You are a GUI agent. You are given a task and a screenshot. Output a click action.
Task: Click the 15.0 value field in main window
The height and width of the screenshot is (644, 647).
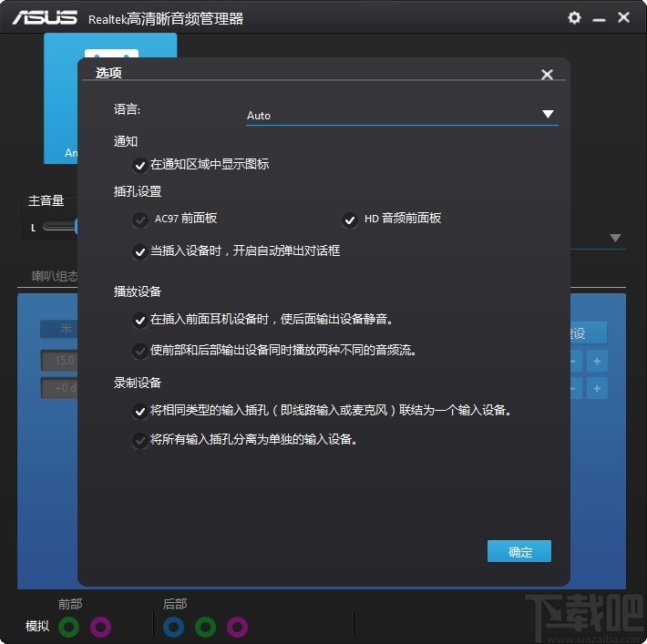(59, 361)
